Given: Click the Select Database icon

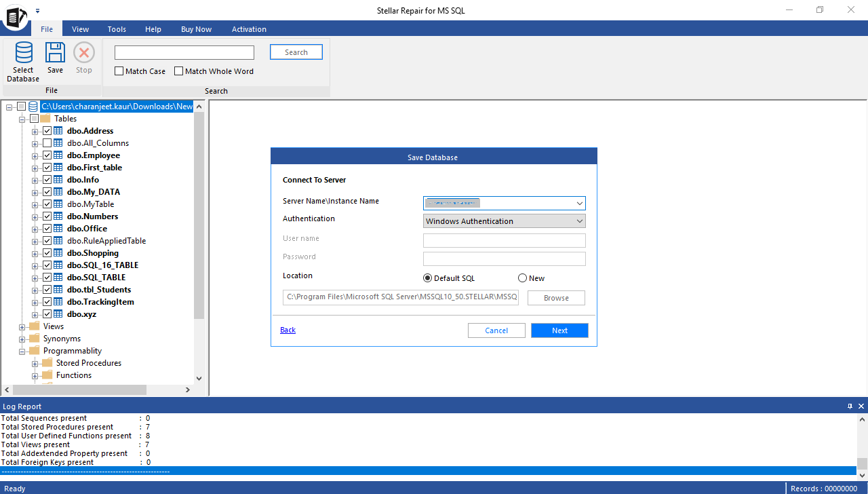Looking at the screenshot, I should 23,53.
